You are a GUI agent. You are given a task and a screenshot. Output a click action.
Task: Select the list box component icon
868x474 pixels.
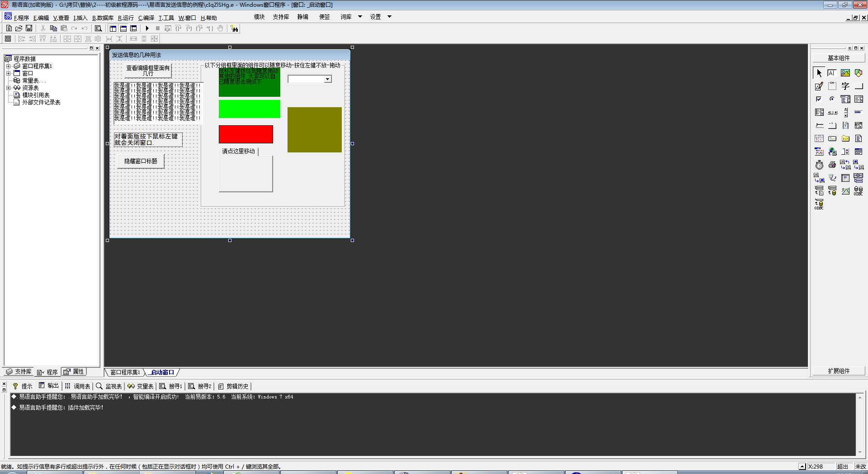coord(859,99)
